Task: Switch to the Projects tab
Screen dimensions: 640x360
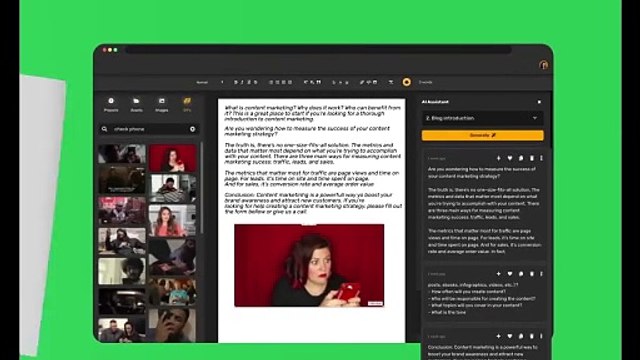Action: coord(111,104)
